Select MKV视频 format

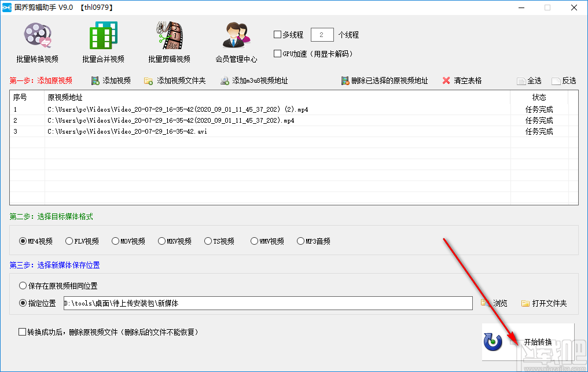click(x=175, y=241)
